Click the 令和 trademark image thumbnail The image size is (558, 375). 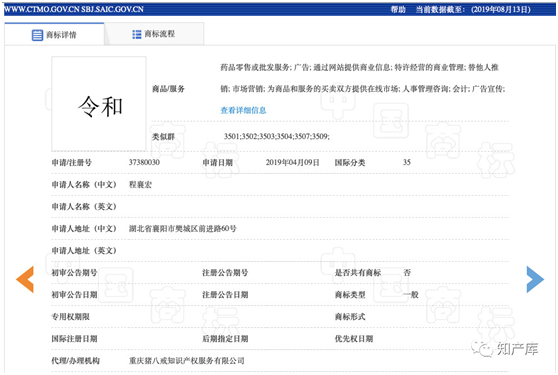coord(99,104)
